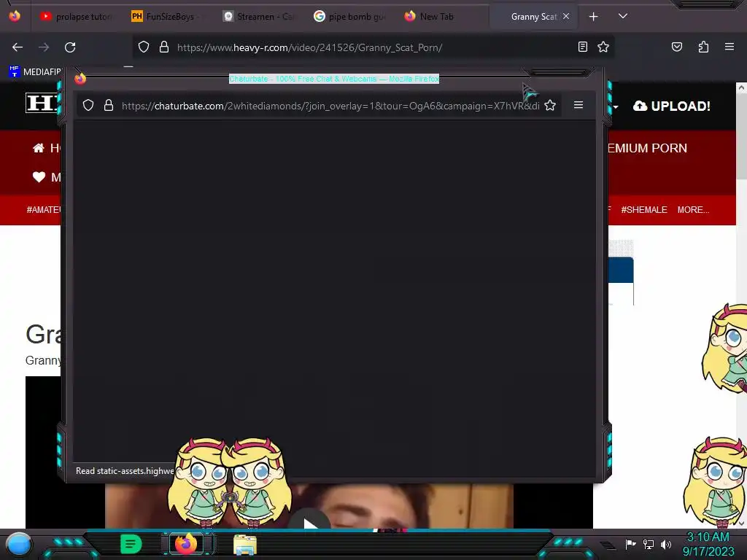The width and height of the screenshot is (747, 560).
Task: Select the #SHEMALE tag link
Action: point(643,210)
